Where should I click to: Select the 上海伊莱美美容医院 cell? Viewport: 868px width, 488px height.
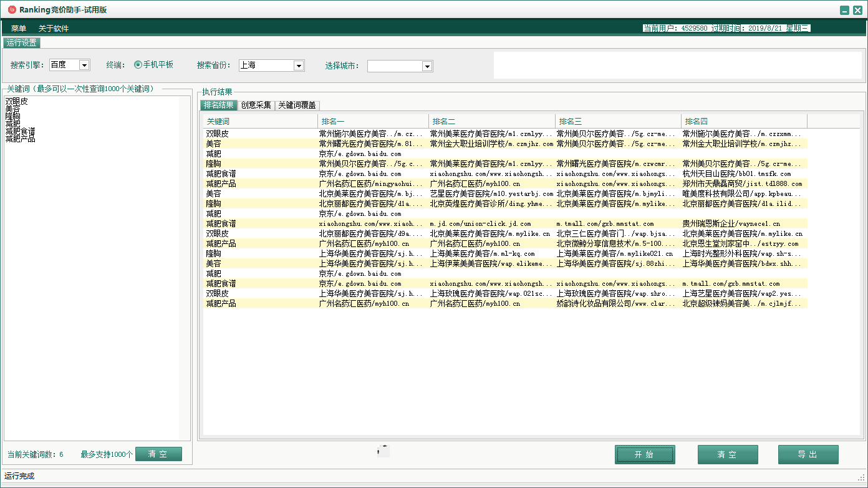click(x=491, y=263)
